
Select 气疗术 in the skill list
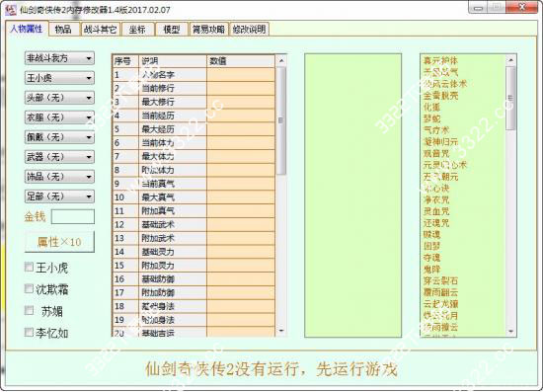pos(436,130)
